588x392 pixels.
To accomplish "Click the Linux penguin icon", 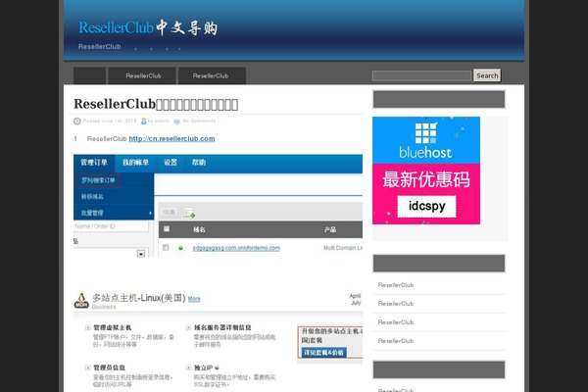I will tap(81, 301).
